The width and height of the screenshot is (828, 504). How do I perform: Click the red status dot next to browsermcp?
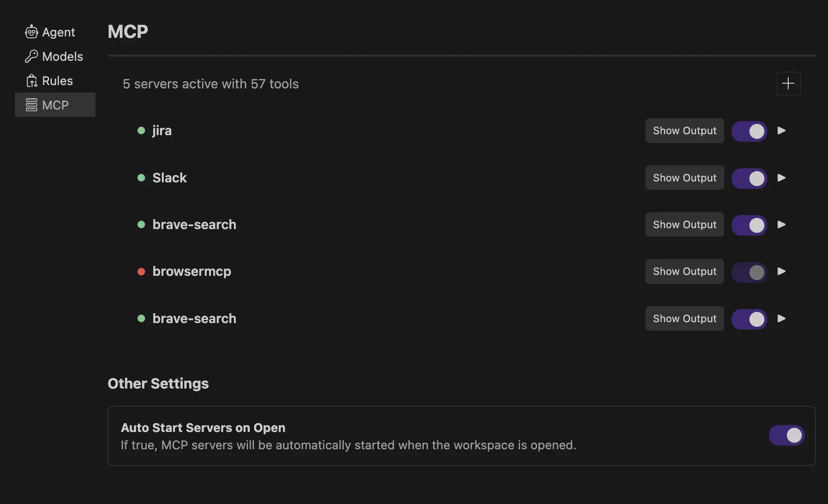pyautogui.click(x=141, y=272)
